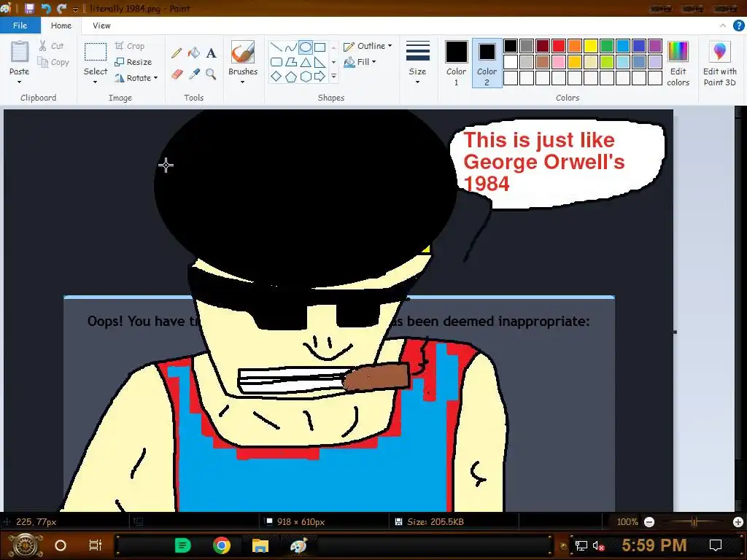Select the Fill with color bucket tool
Viewport: 747px width, 560px height.
coord(194,52)
